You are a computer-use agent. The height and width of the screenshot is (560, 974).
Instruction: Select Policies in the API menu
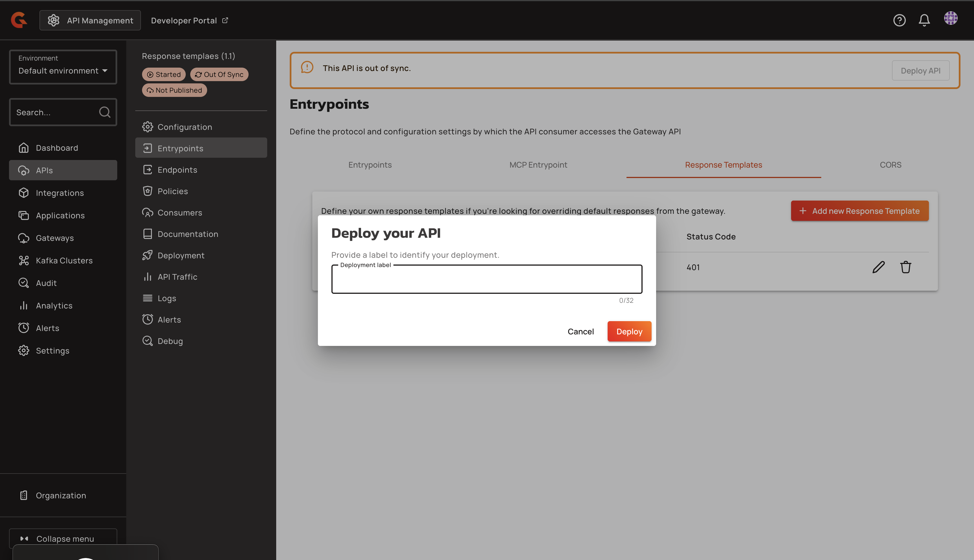tap(172, 191)
